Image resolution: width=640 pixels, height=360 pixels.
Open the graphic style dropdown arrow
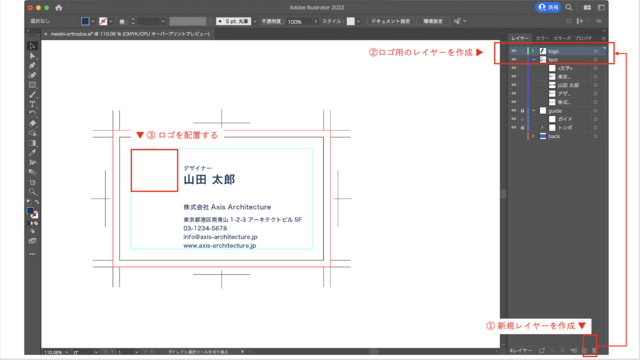(x=358, y=21)
